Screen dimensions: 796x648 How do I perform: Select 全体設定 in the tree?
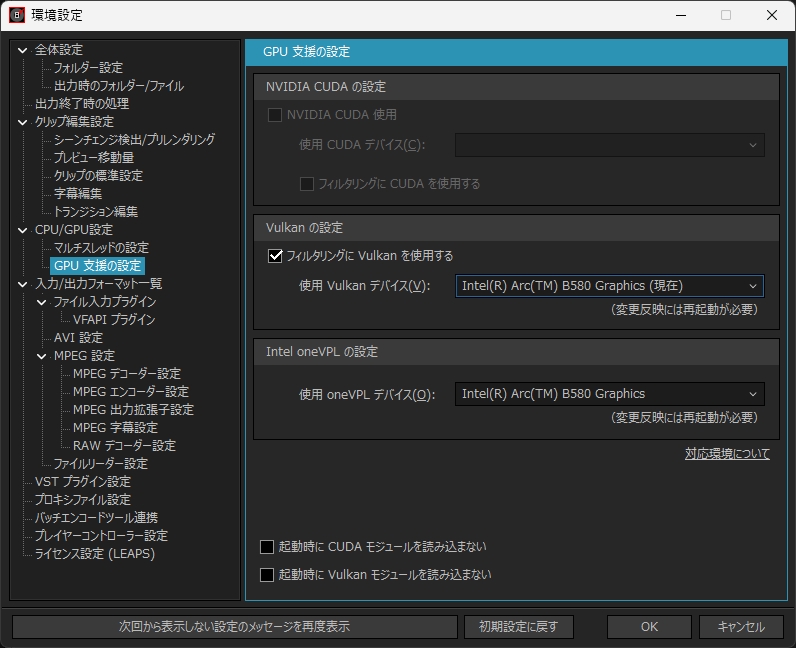(x=59, y=50)
